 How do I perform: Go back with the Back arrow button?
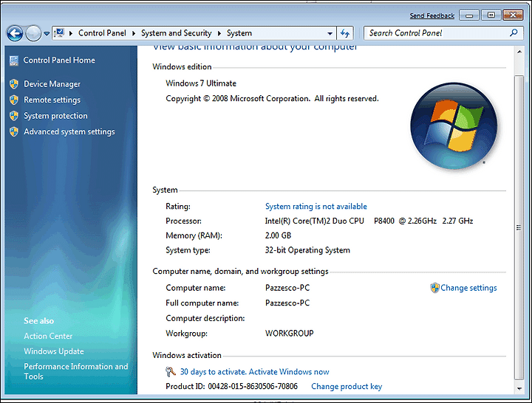(x=15, y=33)
